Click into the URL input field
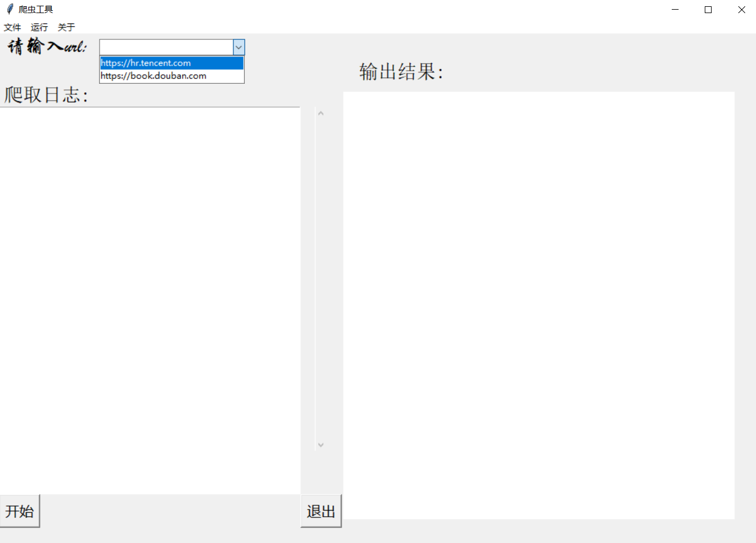756x543 pixels. tap(166, 47)
